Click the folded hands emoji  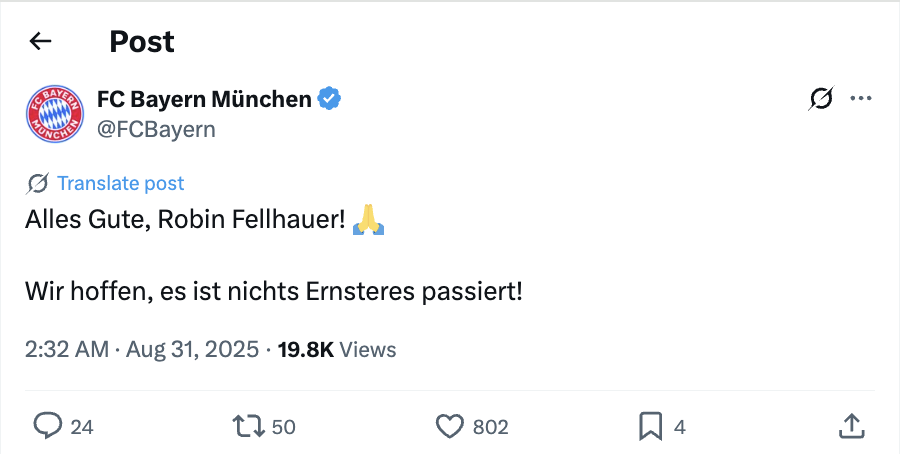(368, 220)
